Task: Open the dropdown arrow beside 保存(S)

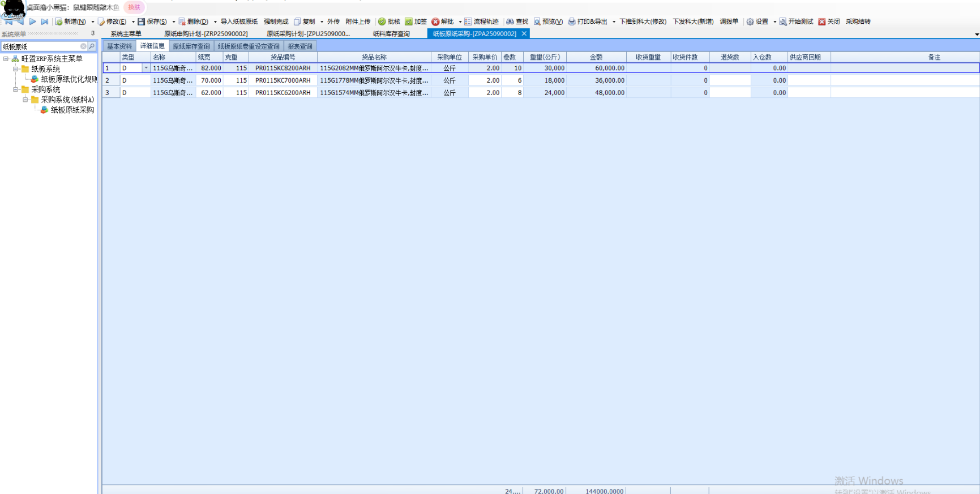Action: point(173,22)
